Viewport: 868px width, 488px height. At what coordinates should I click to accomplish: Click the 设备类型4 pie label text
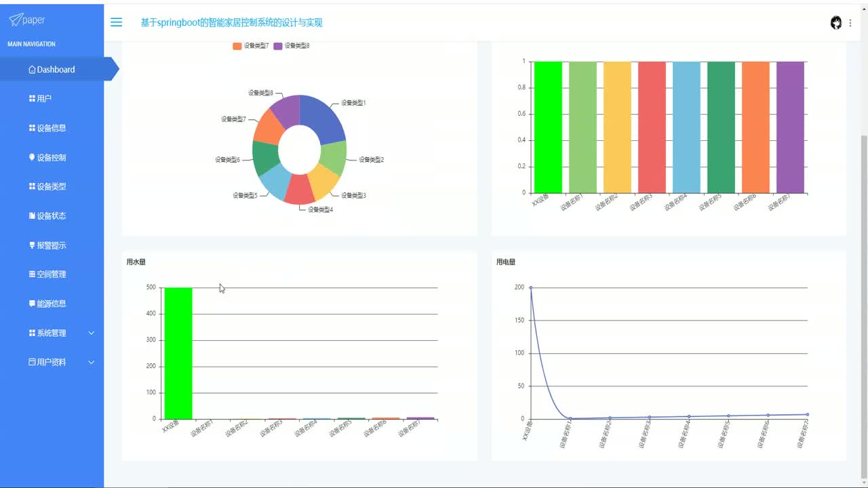tap(320, 209)
